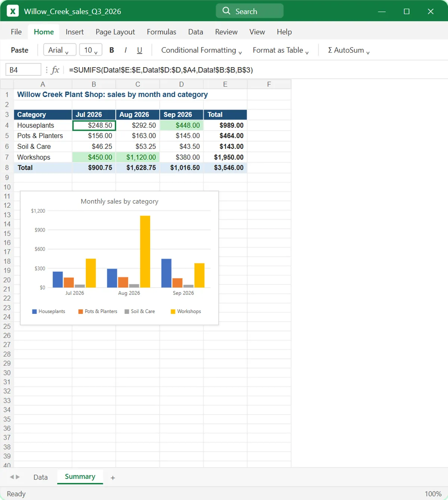Expand the AutoSum dropdown
The width and height of the screenshot is (448, 500).
pyautogui.click(x=349, y=50)
